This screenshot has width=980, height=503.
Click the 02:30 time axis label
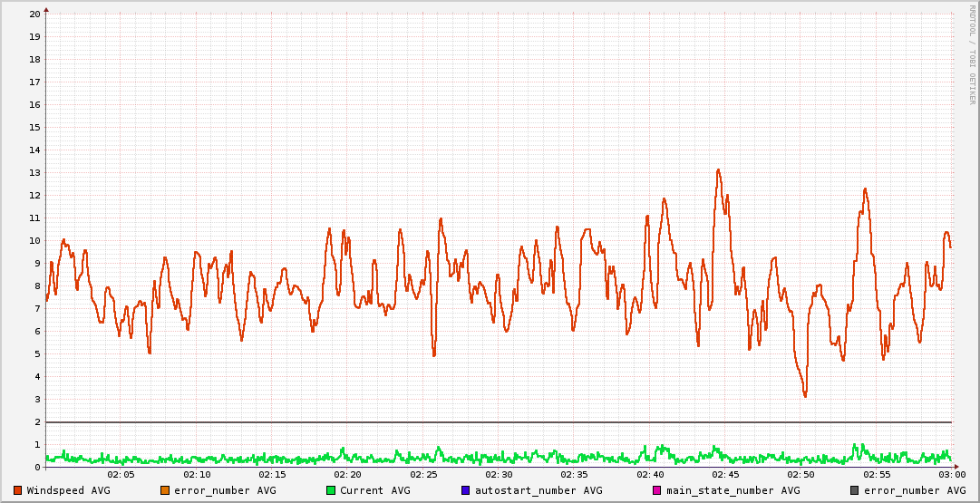click(x=499, y=474)
